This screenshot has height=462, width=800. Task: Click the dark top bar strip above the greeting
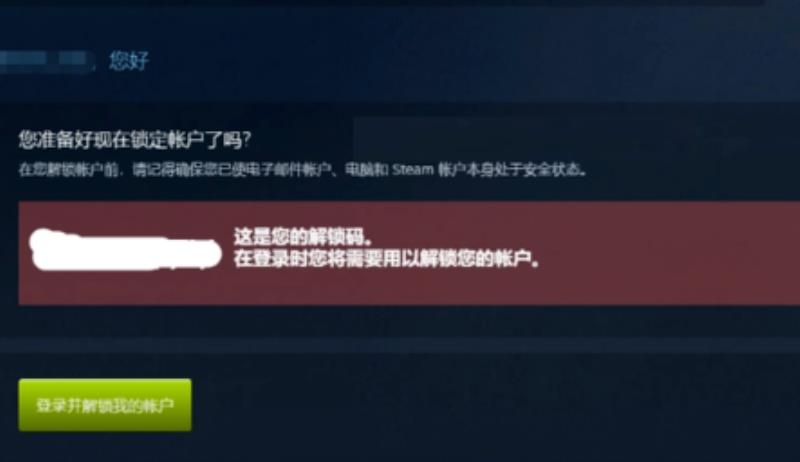coord(400,4)
